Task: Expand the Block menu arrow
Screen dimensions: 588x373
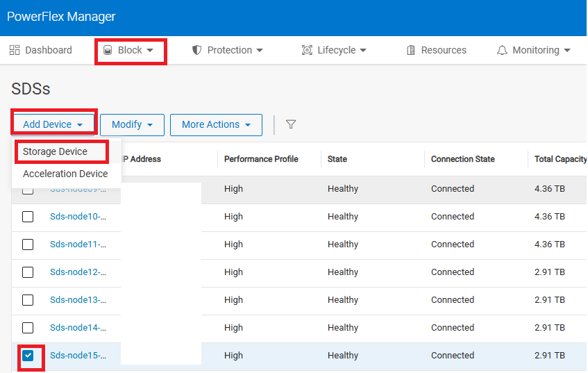Action: pyautogui.click(x=150, y=50)
